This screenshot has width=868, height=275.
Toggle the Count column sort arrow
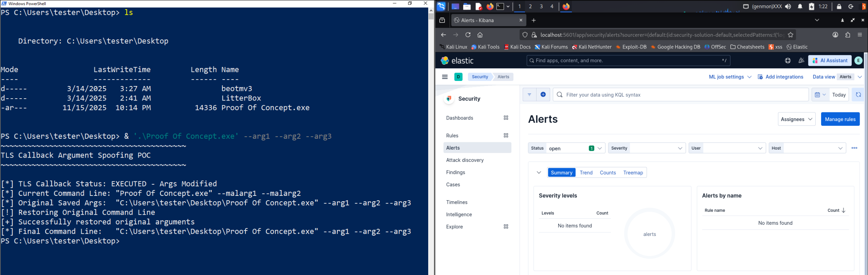[x=843, y=210]
